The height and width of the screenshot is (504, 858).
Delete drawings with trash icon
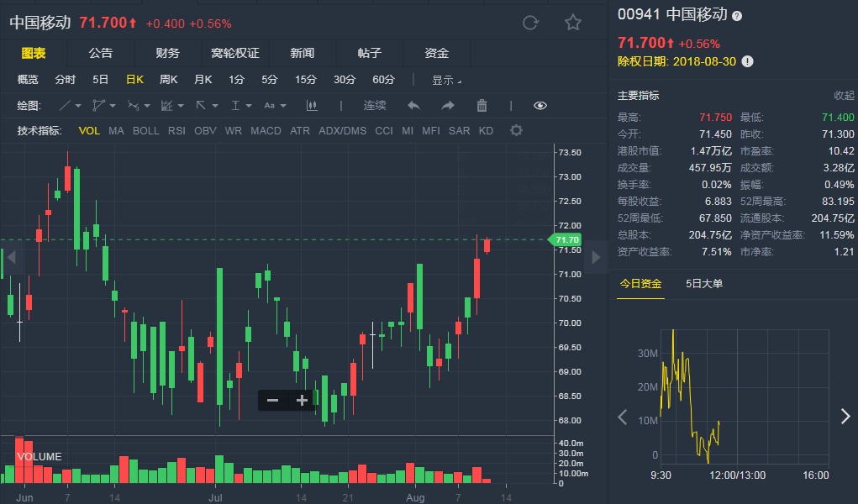482,105
